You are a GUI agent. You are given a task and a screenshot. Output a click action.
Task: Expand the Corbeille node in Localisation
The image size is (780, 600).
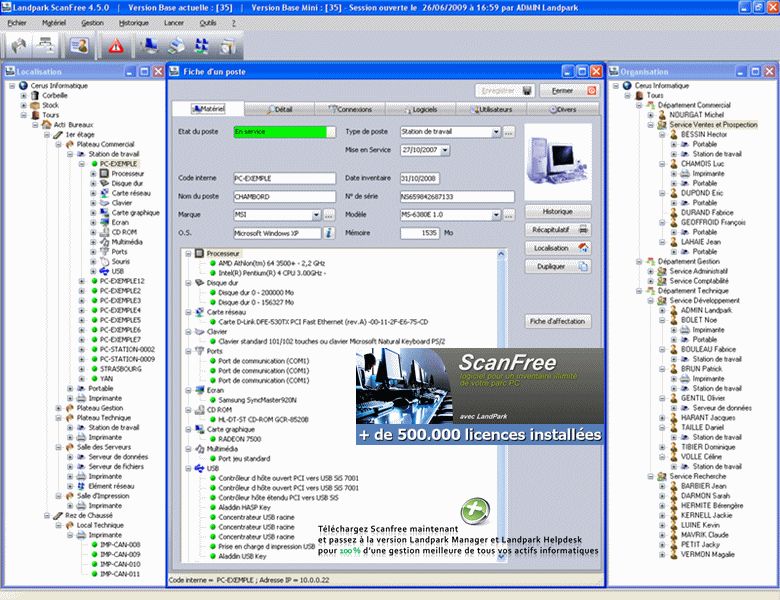point(23,96)
